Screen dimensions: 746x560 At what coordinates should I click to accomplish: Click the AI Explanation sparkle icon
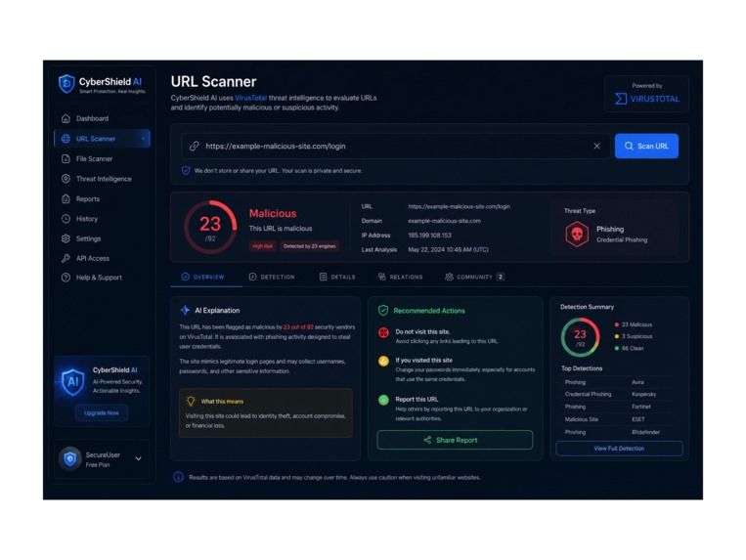pos(185,311)
